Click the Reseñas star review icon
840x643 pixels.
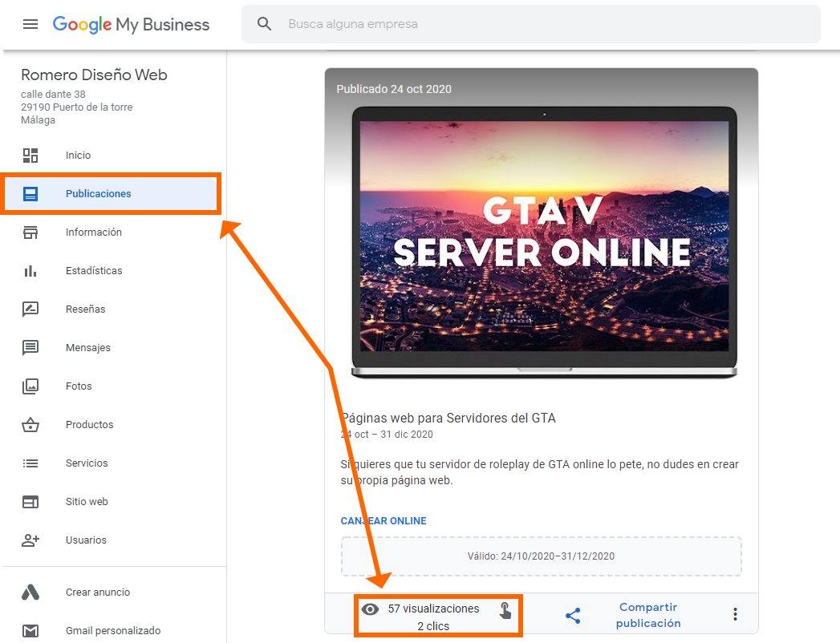30,309
